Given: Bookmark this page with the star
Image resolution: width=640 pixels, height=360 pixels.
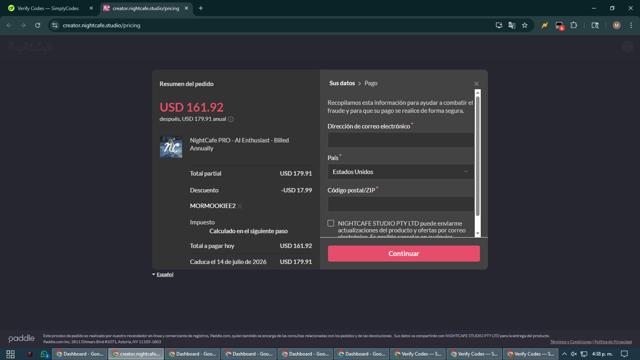Looking at the screenshot, I should tap(524, 25).
